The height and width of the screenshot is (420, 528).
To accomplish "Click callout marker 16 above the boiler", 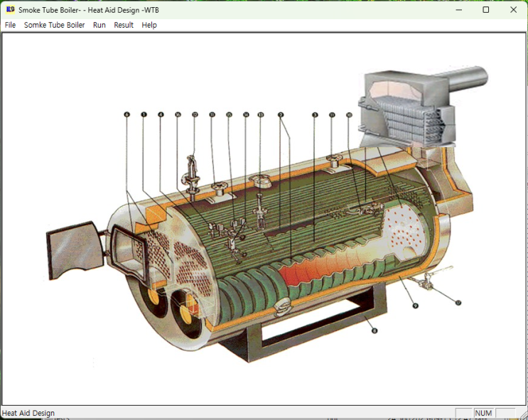I will tap(178, 114).
